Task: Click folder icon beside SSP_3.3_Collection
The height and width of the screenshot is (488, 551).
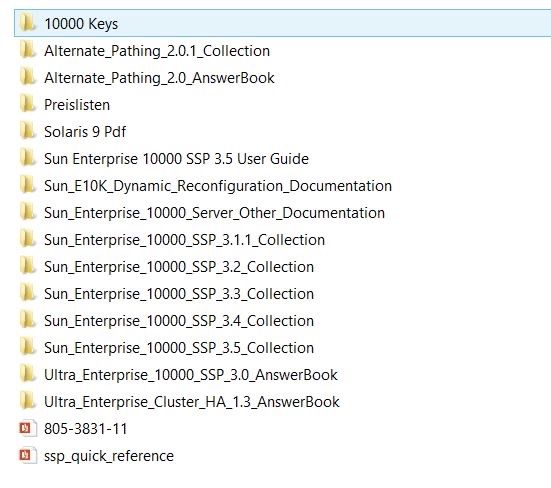Action: (x=27, y=294)
